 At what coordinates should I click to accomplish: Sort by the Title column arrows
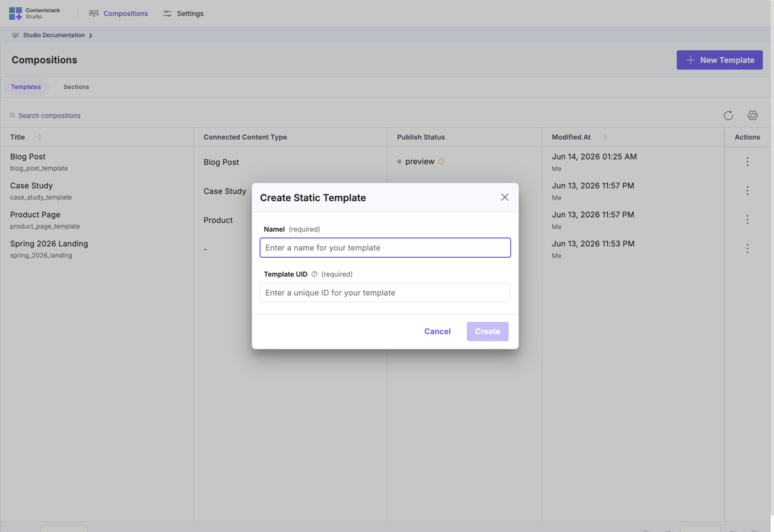click(x=39, y=137)
